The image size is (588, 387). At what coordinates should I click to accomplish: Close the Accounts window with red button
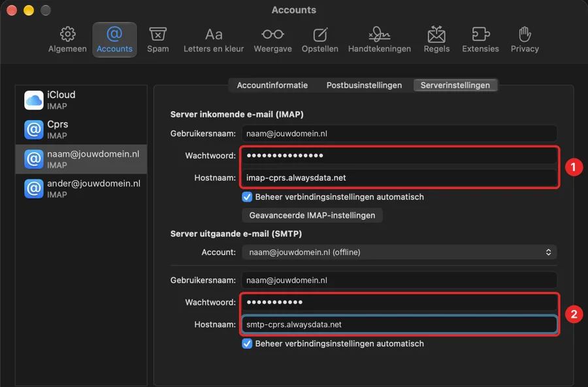[12, 10]
